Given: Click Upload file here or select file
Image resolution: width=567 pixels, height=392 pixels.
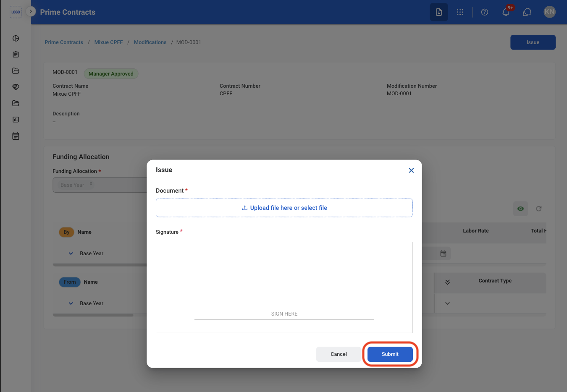Looking at the screenshot, I should 284,208.
